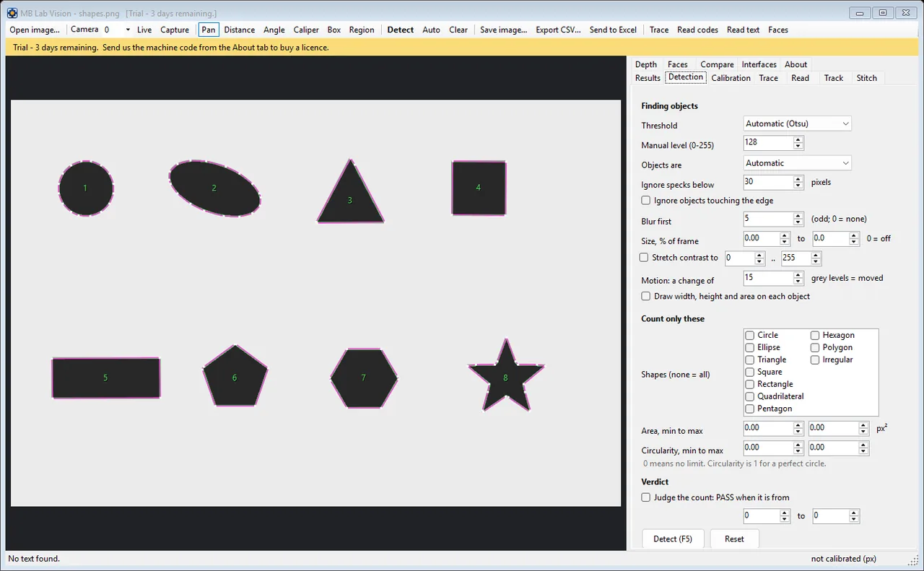
Task: Open the Calibration tab
Action: point(731,78)
